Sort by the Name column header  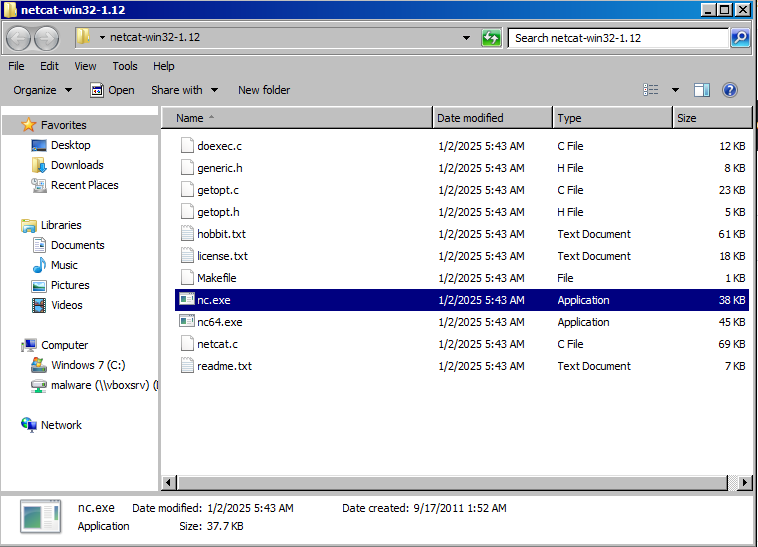click(x=297, y=118)
